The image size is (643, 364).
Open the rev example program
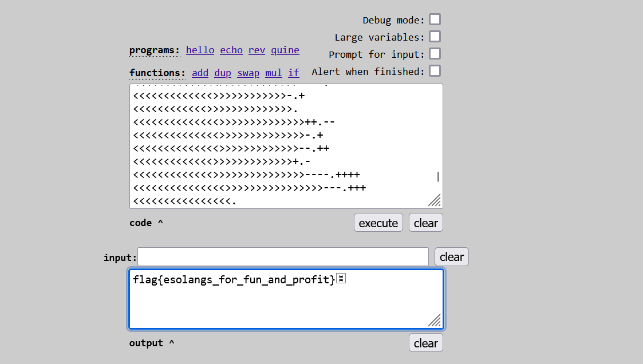[x=257, y=50]
